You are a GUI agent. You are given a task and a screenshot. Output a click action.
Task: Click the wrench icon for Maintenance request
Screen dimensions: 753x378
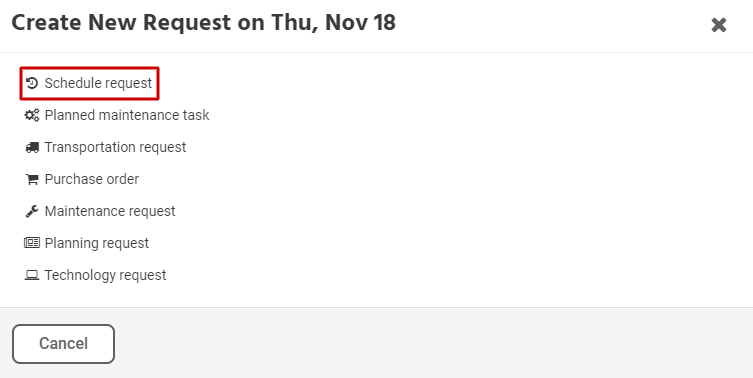[32, 211]
